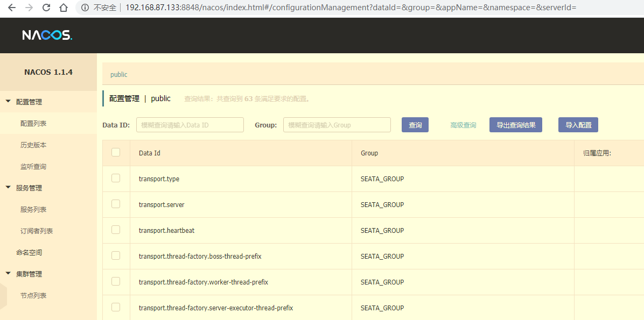Open 高级查询 advanced search
Image resolution: width=644 pixels, height=320 pixels.
463,124
